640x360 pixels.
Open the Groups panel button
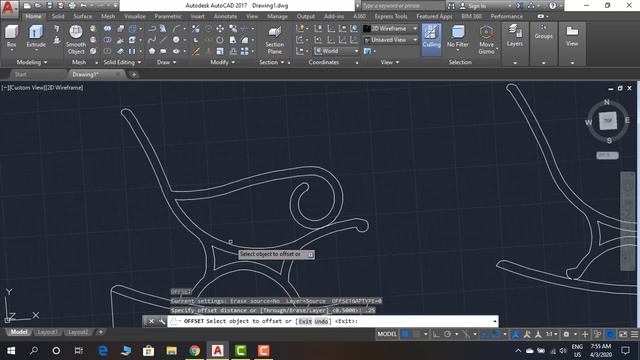[x=543, y=31]
